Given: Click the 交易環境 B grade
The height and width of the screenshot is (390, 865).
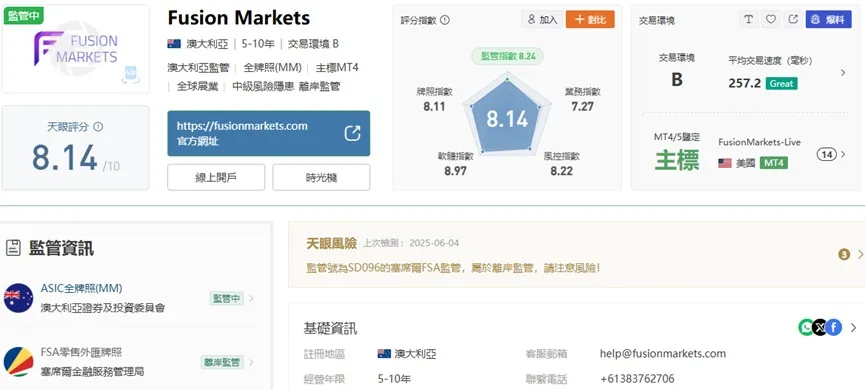Looking at the screenshot, I should tap(677, 79).
